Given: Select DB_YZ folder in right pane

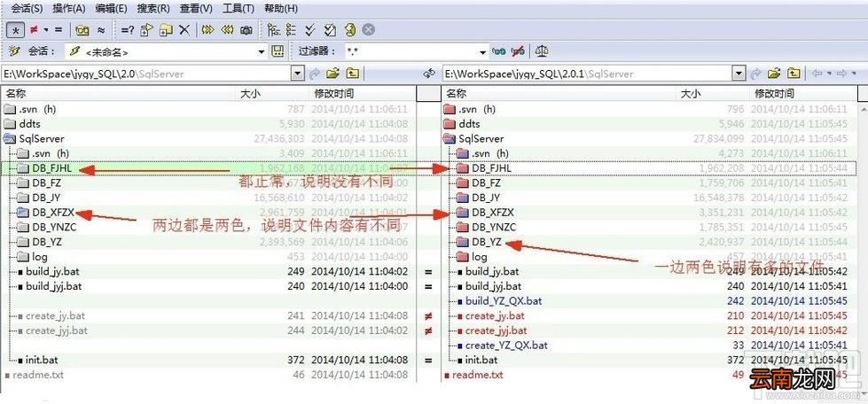Looking at the screenshot, I should [x=487, y=241].
